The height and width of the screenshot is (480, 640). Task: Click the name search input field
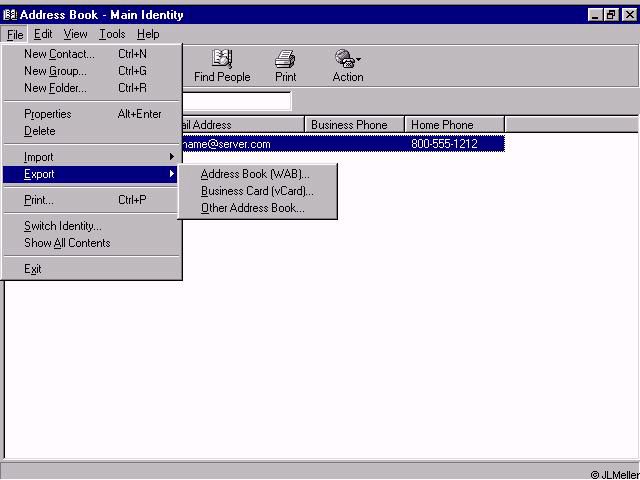click(236, 101)
